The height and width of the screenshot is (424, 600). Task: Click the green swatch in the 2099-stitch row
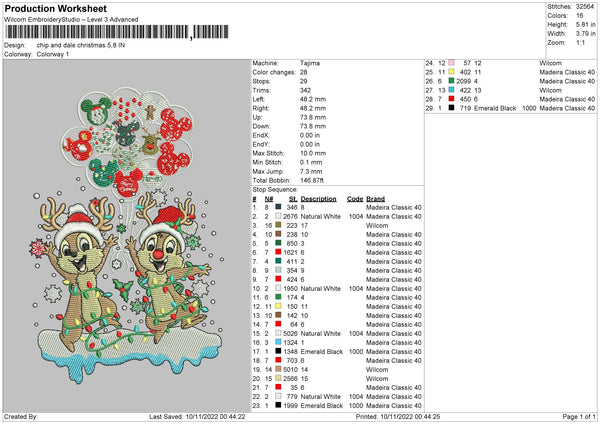coord(452,81)
